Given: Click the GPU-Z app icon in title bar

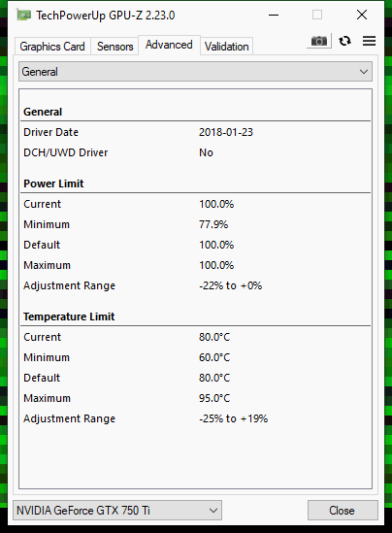Looking at the screenshot, I should click(23, 16).
